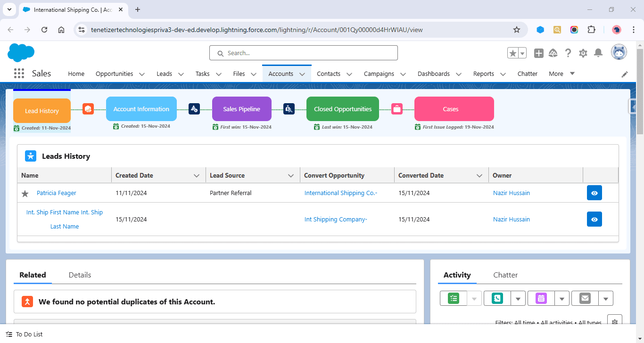644x343 pixels.
Task: Click the connector icon between Account Information and Sales Pipeline
Action: [194, 109]
